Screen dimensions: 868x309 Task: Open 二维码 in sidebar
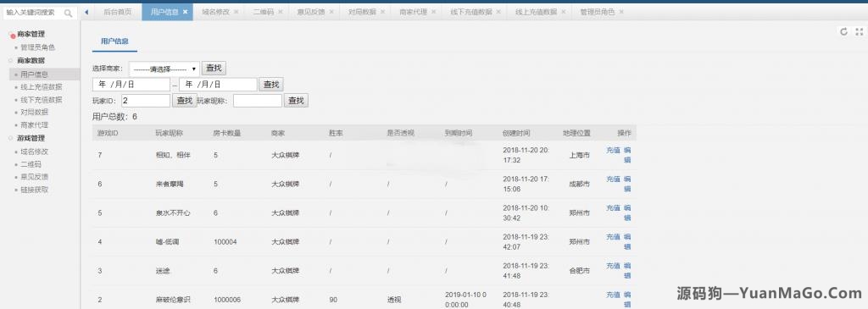point(31,164)
